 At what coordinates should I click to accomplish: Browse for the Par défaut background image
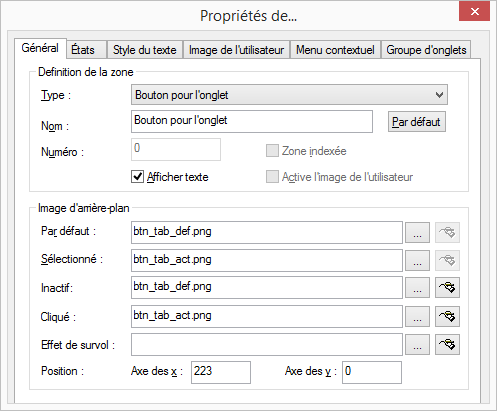[x=417, y=232]
